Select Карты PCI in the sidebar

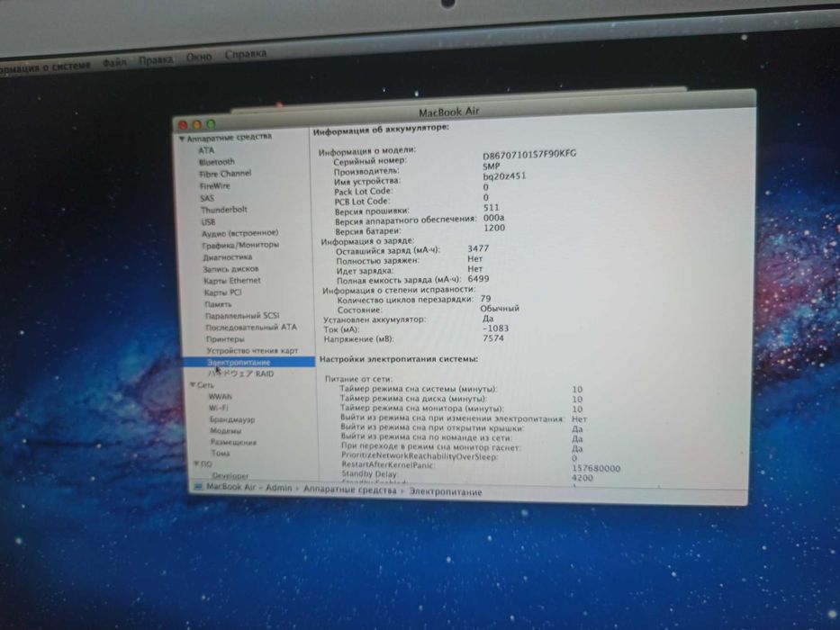(x=223, y=292)
